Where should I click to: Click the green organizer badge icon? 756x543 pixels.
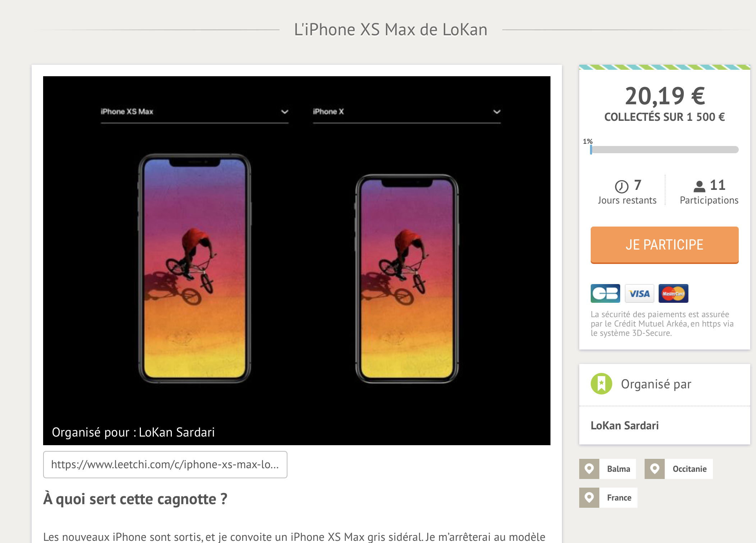[x=601, y=384]
